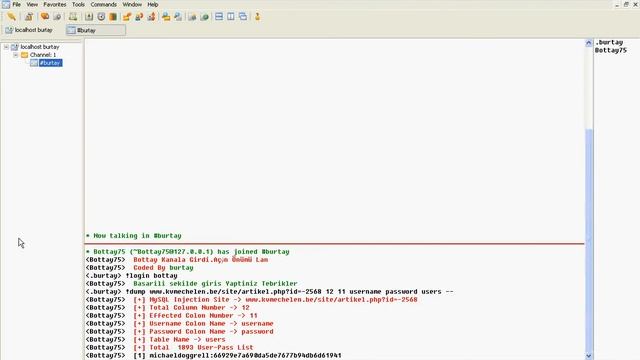The width and height of the screenshot is (640, 360).
Task: Open the View menu
Action: pyautogui.click(x=32, y=4)
